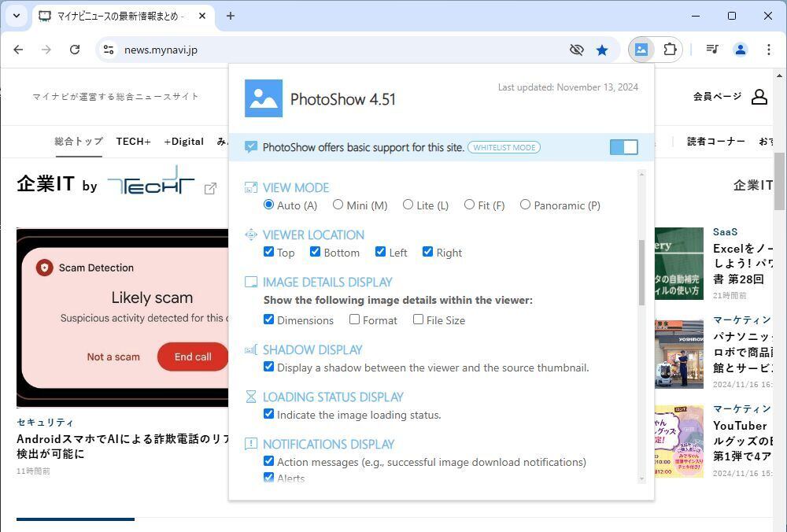Reload the current page
This screenshot has width=787, height=532.
point(75,49)
